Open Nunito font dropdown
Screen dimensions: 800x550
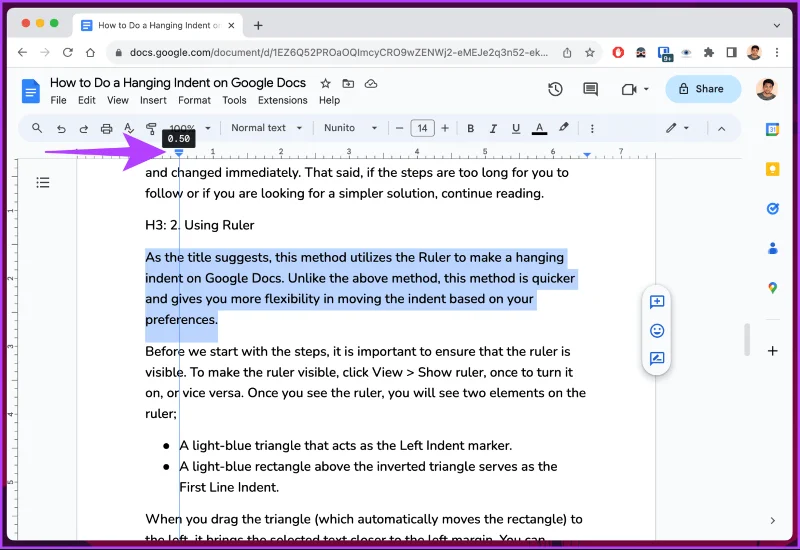pyautogui.click(x=351, y=128)
